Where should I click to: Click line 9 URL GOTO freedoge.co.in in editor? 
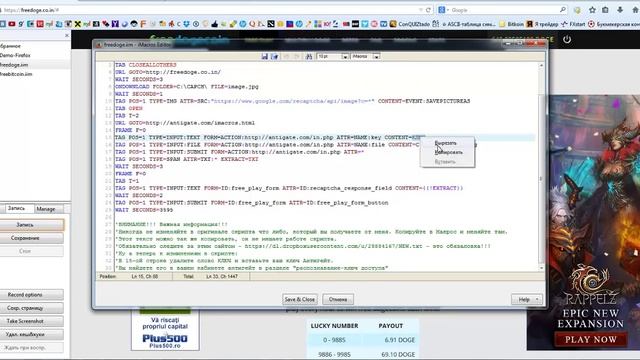(168, 72)
